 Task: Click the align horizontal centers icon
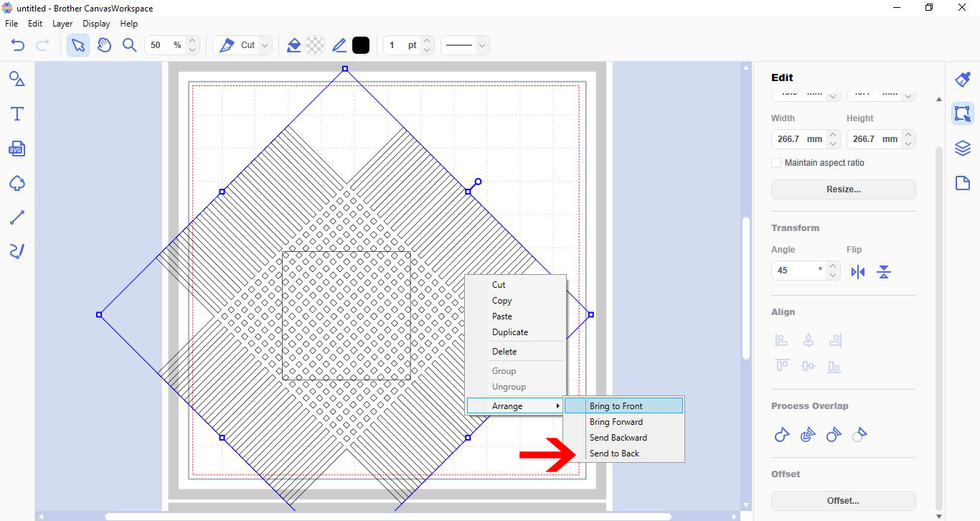pyautogui.click(x=809, y=340)
